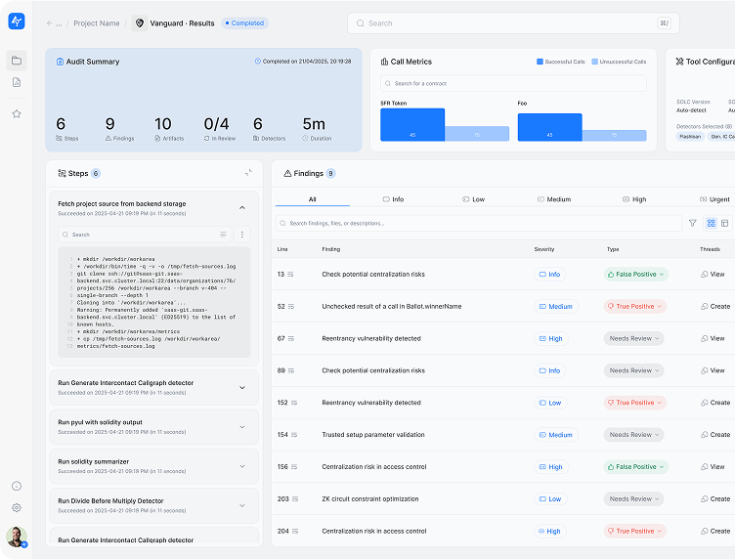
Task: Click the SFR Token successful calls bar
Action: coord(412,125)
